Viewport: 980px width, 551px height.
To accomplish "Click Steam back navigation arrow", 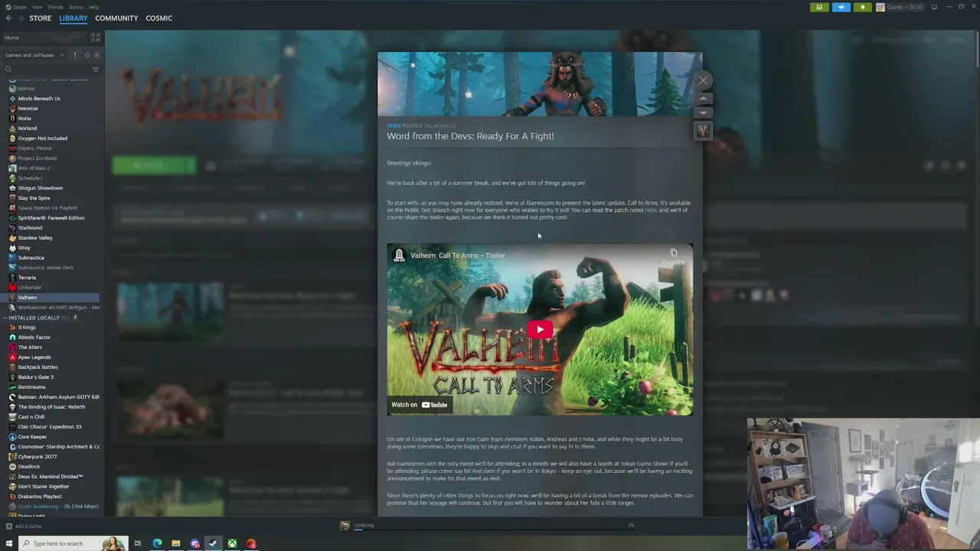I will (8, 18).
